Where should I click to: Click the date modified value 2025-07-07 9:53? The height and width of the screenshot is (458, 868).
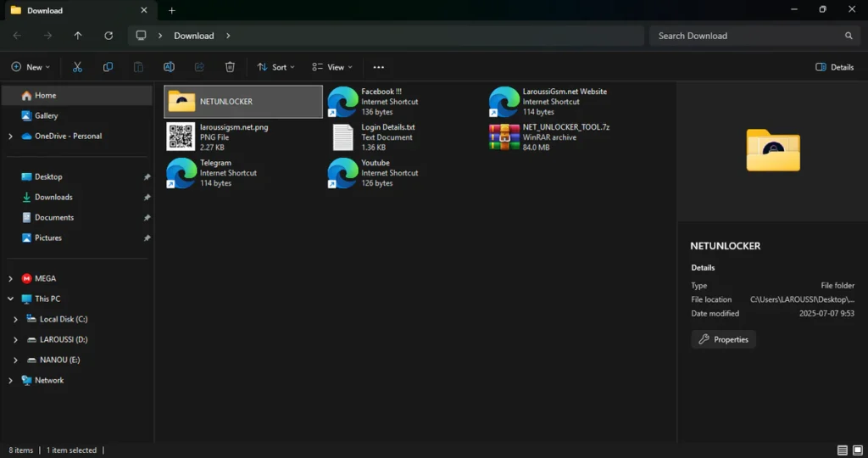pos(826,314)
